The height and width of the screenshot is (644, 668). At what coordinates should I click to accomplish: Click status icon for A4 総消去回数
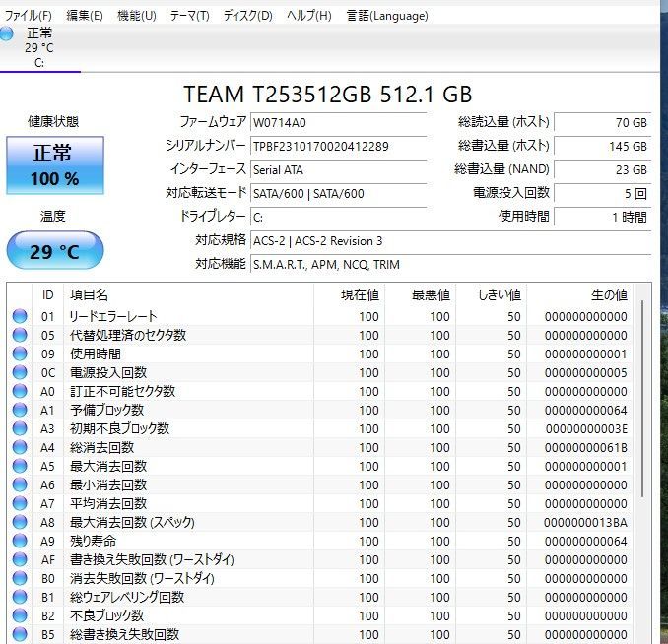click(x=20, y=447)
